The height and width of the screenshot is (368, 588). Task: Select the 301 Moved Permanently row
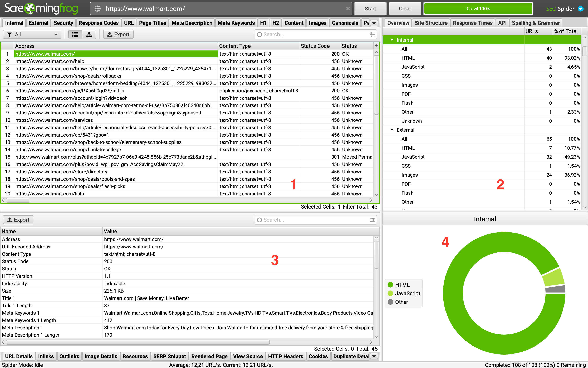(187, 157)
